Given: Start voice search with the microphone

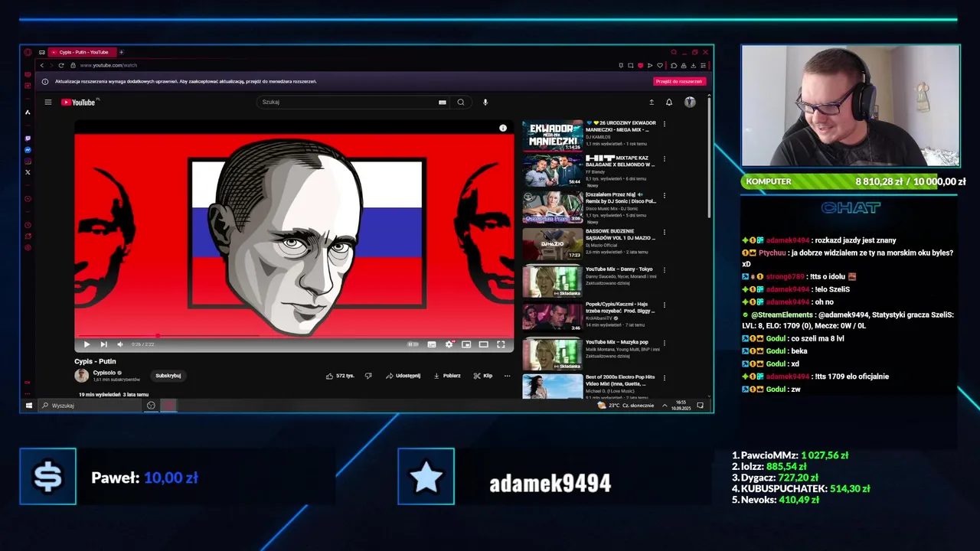Looking at the screenshot, I should (485, 102).
